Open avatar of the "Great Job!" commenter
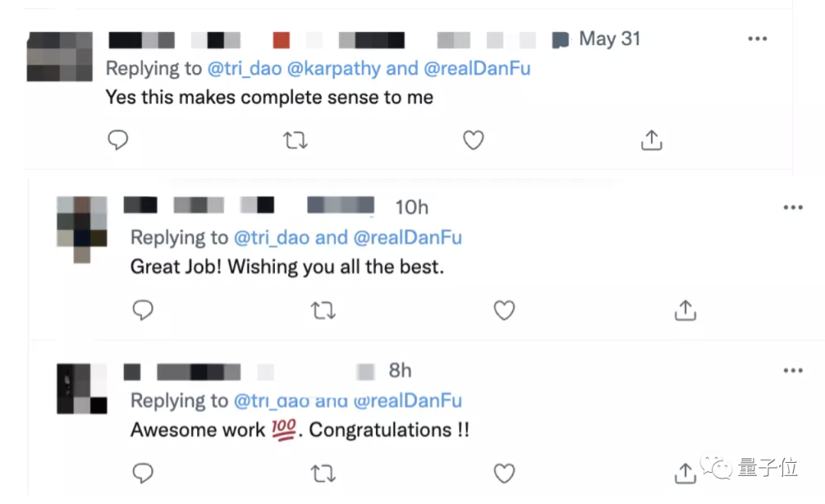 (82, 227)
